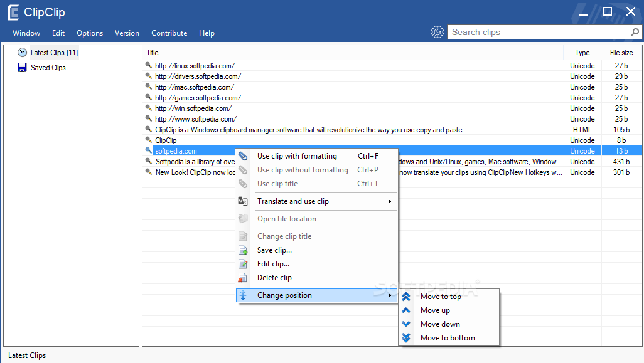The width and height of the screenshot is (644, 363).
Task: Sort by the Title column header
Action: point(353,53)
